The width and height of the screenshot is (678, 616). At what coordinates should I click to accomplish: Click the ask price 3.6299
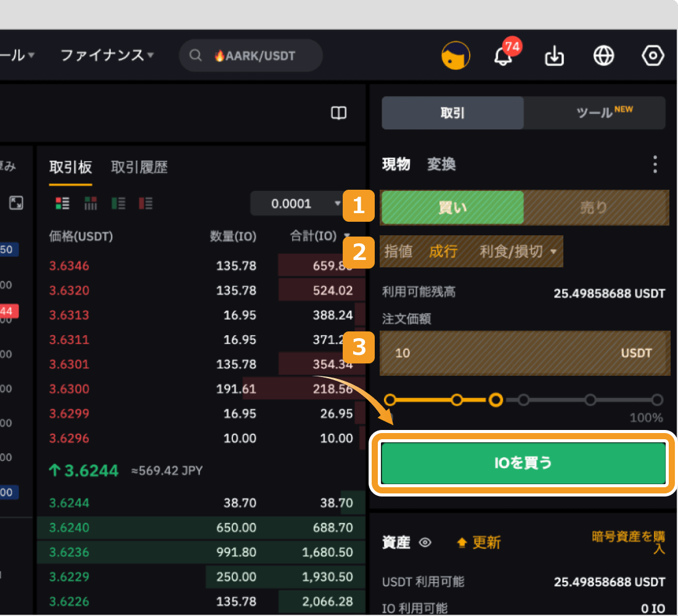tap(69, 413)
